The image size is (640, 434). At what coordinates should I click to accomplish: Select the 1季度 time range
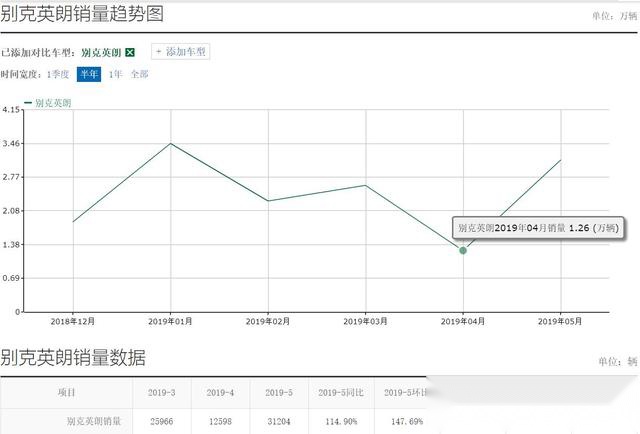pyautogui.click(x=58, y=74)
